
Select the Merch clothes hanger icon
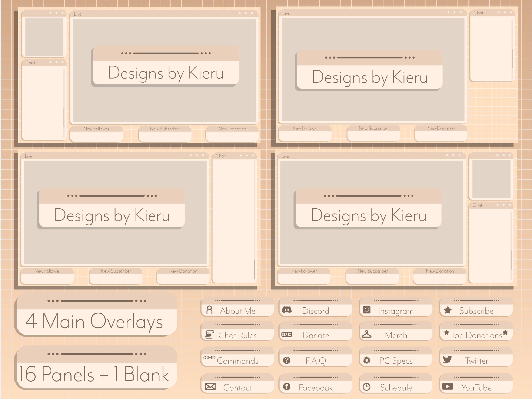(367, 335)
